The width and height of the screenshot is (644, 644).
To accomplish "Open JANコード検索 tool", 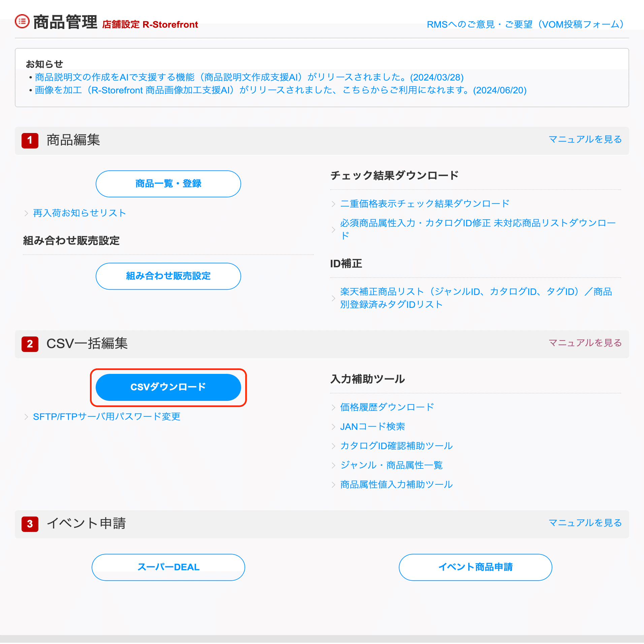I will click(373, 426).
